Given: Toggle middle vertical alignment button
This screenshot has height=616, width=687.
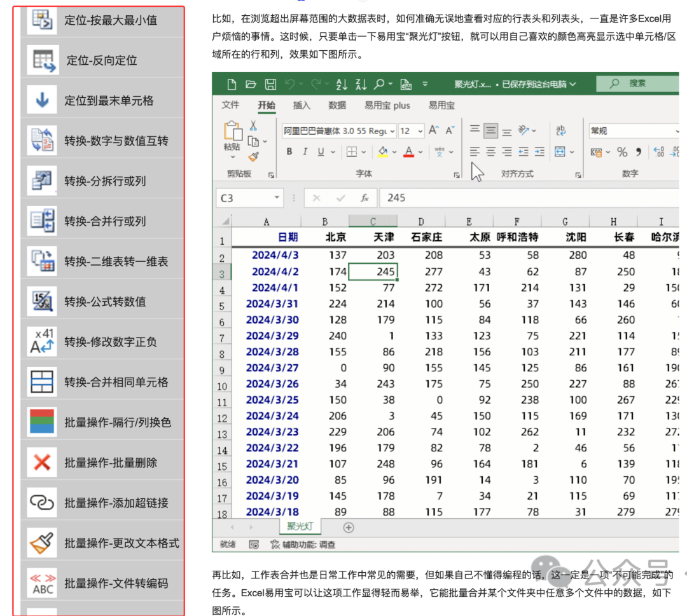Looking at the screenshot, I should click(x=490, y=130).
